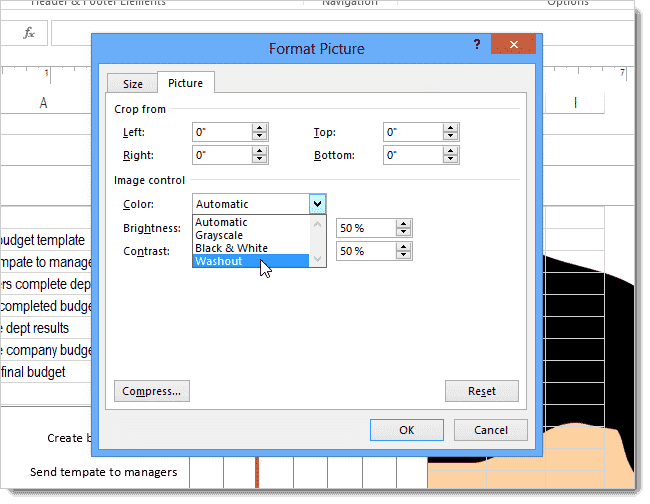The width and height of the screenshot is (650, 504).
Task: Increase the Bottom crop value
Action: [x=451, y=151]
